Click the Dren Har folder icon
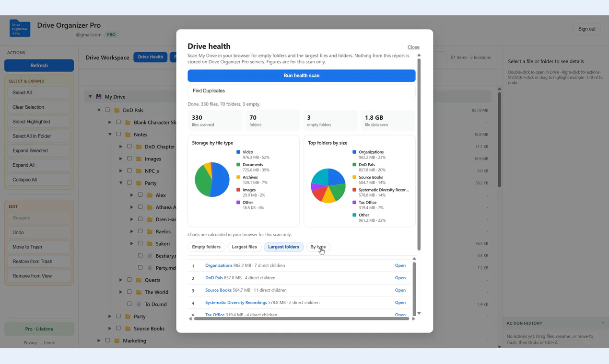Image resolution: width=609 pixels, height=364 pixels. tap(150, 219)
